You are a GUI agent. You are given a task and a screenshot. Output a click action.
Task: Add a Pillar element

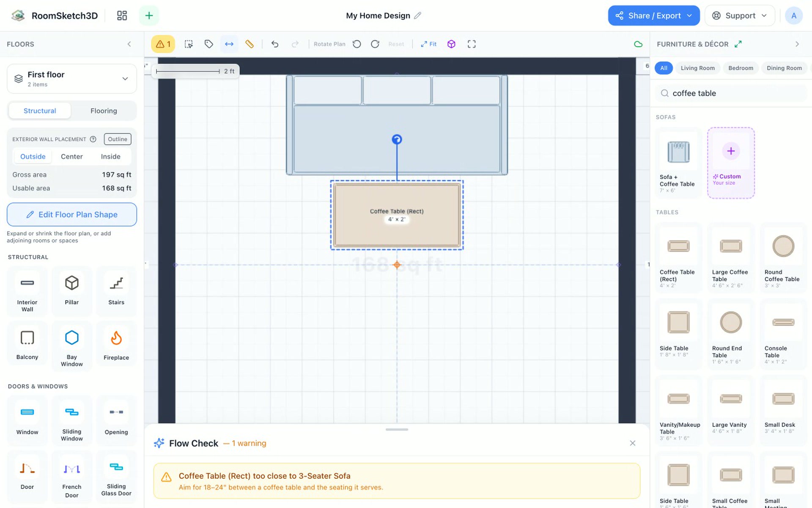72,292
